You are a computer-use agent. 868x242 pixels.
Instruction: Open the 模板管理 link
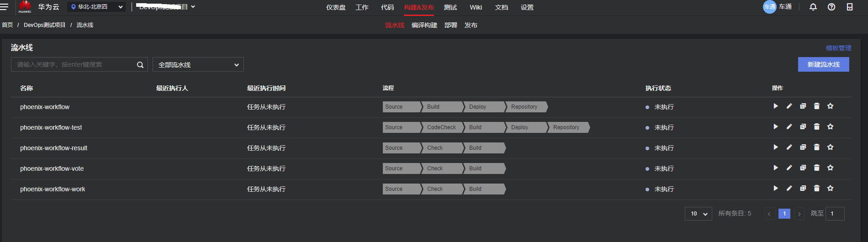[839, 48]
